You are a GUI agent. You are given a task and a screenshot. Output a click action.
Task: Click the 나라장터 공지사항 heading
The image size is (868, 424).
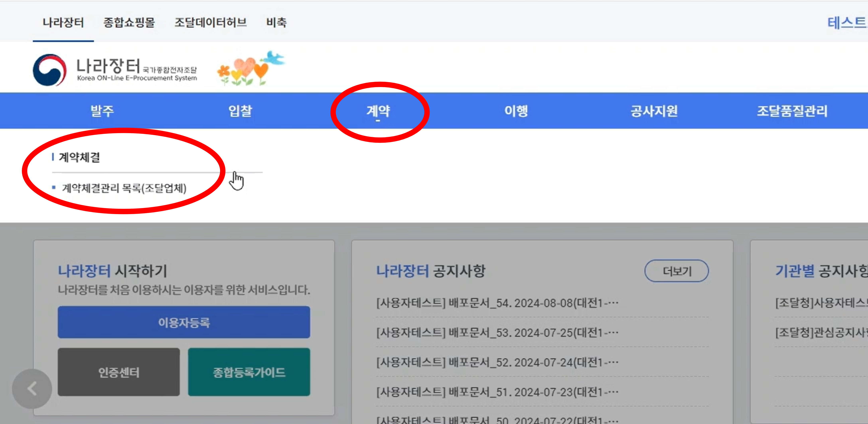[431, 271]
